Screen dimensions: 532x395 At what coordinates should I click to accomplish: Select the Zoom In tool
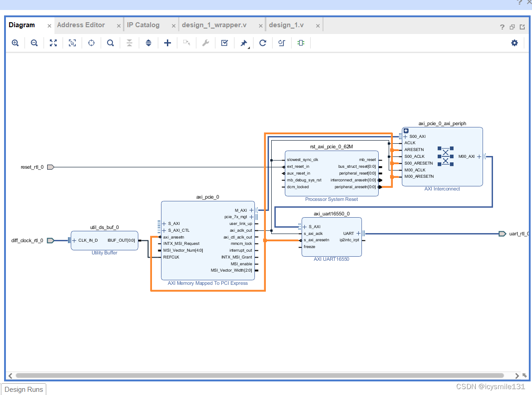[15, 43]
